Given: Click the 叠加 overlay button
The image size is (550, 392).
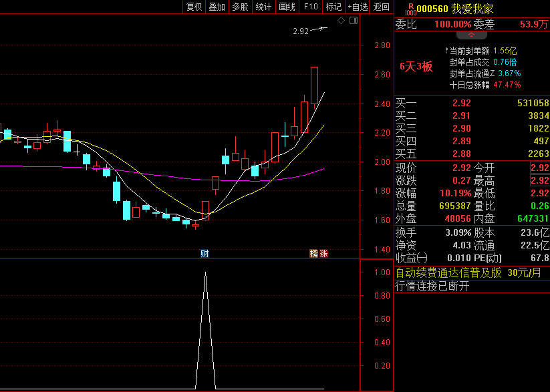Looking at the screenshot, I should coord(217,7).
